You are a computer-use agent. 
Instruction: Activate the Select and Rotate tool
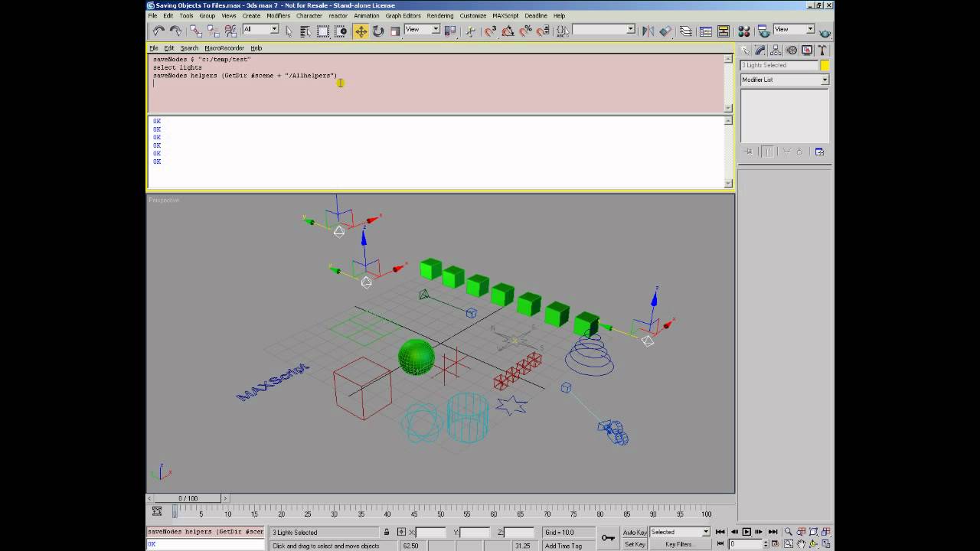pyautogui.click(x=378, y=31)
